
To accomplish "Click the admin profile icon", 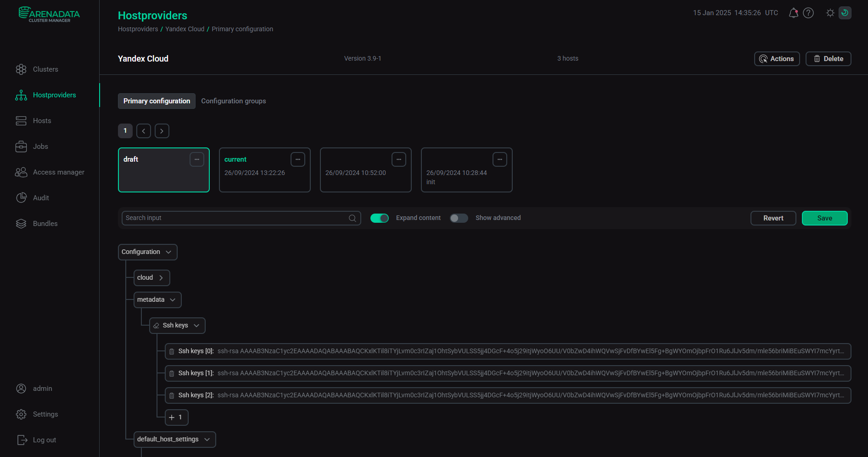I will coord(21,389).
